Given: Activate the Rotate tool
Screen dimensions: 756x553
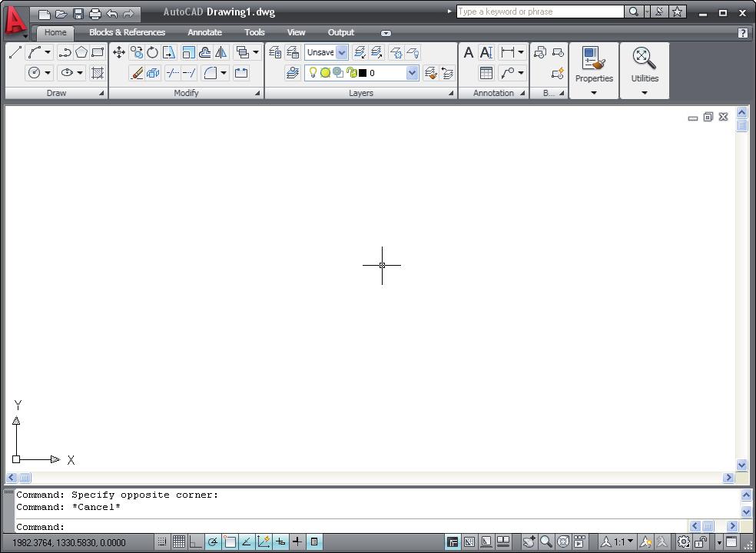Looking at the screenshot, I should coord(152,52).
